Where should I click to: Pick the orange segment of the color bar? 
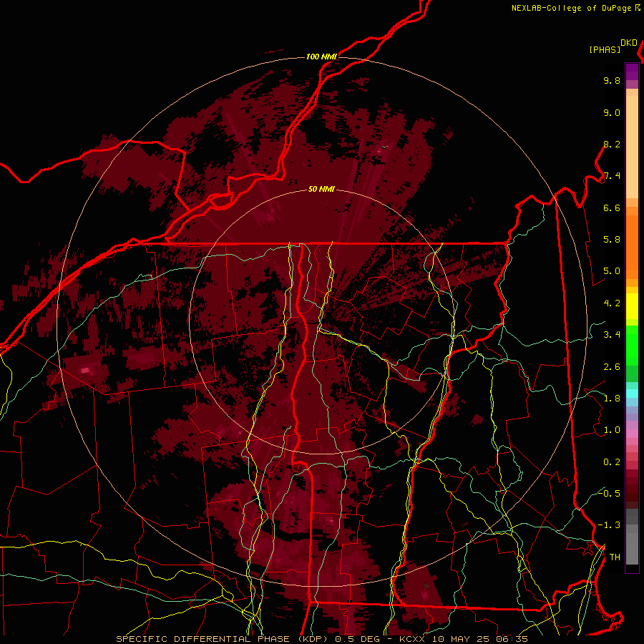[632, 247]
